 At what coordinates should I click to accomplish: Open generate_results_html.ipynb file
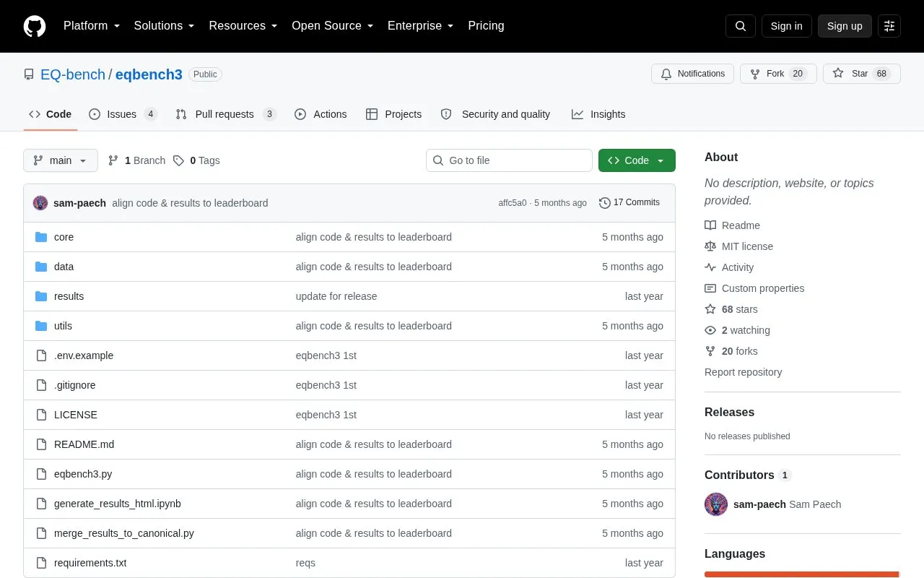pos(118,504)
